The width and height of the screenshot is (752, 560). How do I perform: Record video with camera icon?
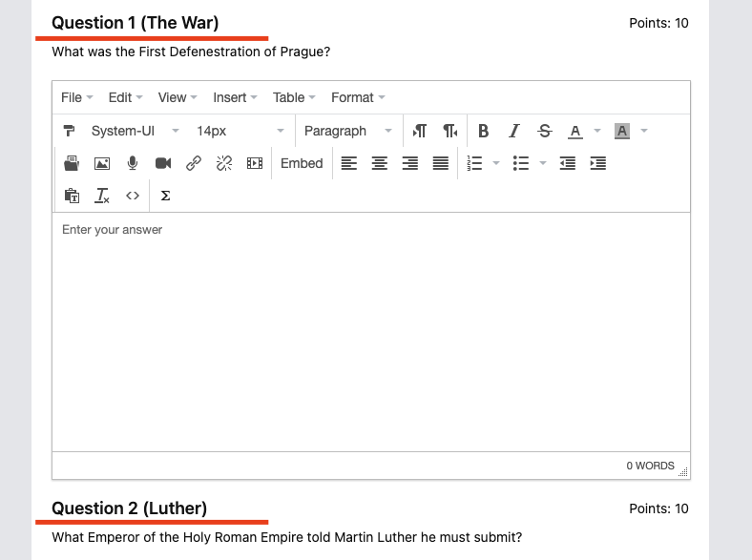click(x=163, y=163)
